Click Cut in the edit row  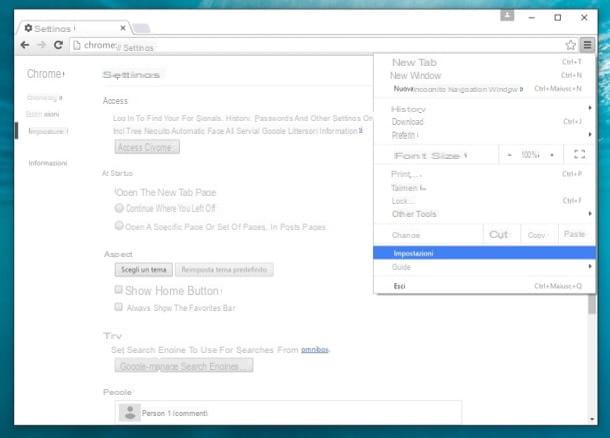tap(502, 235)
